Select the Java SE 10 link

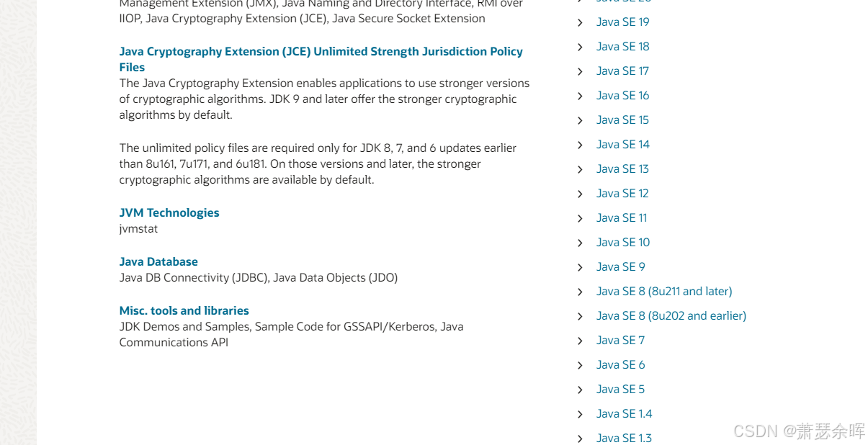[622, 242]
